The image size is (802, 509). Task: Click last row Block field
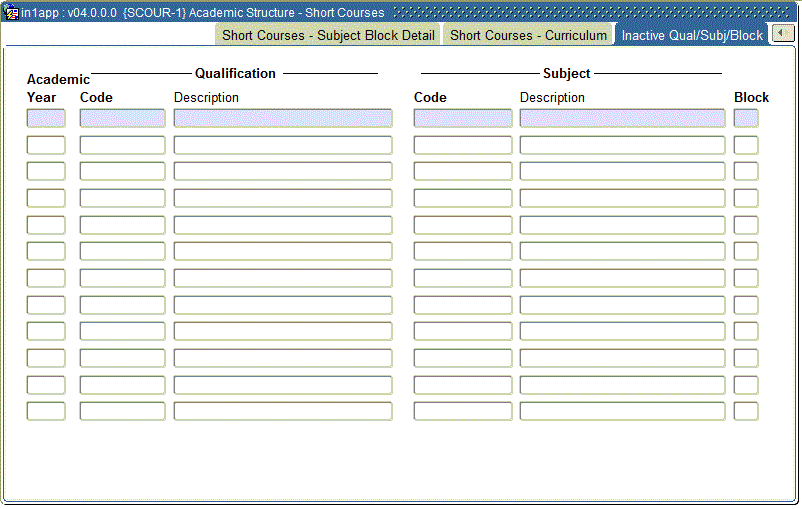[746, 411]
